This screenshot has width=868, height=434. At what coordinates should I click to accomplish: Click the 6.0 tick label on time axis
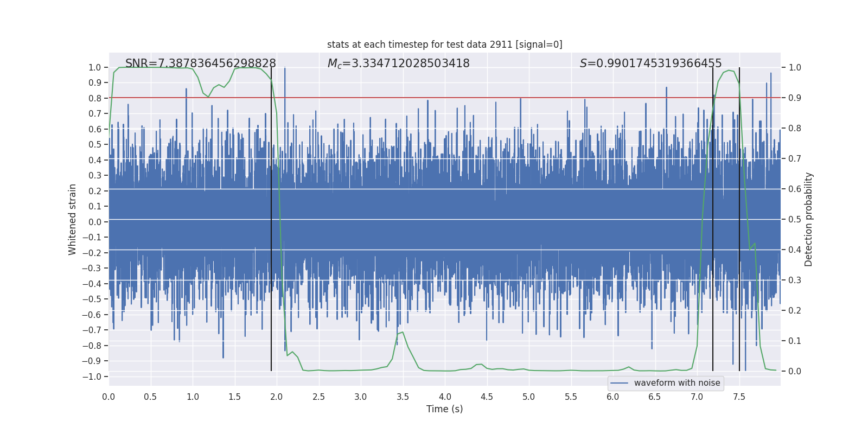(613, 397)
